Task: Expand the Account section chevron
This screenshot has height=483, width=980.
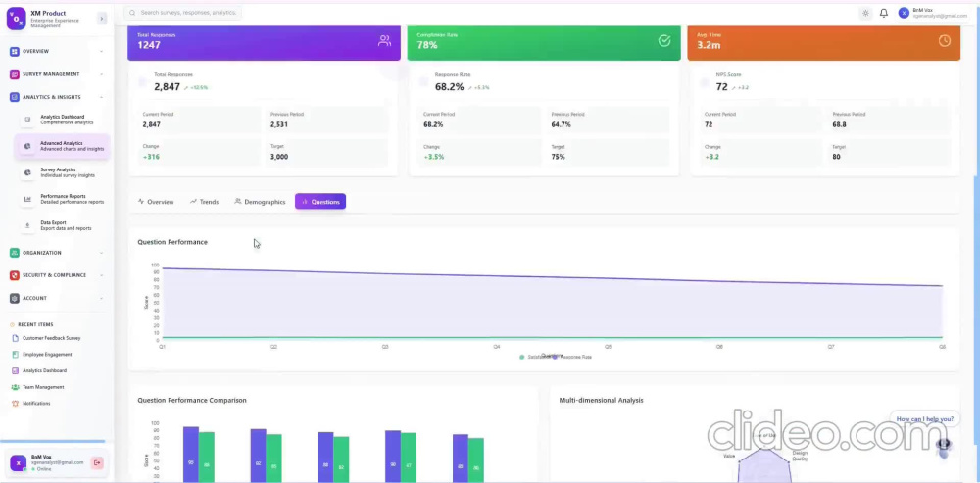Action: point(101,298)
